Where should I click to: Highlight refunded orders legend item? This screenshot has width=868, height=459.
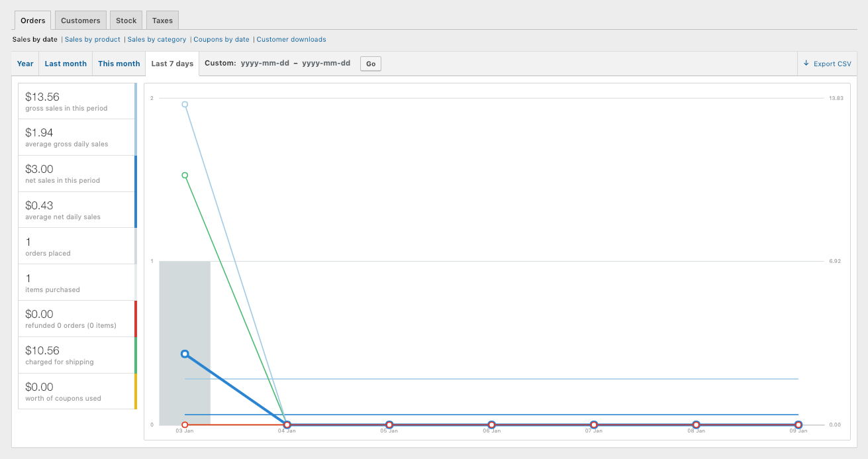click(77, 319)
